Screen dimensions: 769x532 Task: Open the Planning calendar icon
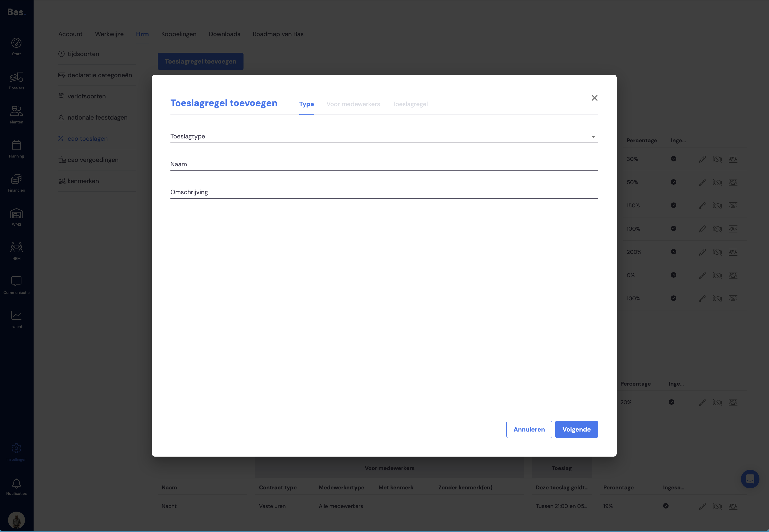pos(16,145)
